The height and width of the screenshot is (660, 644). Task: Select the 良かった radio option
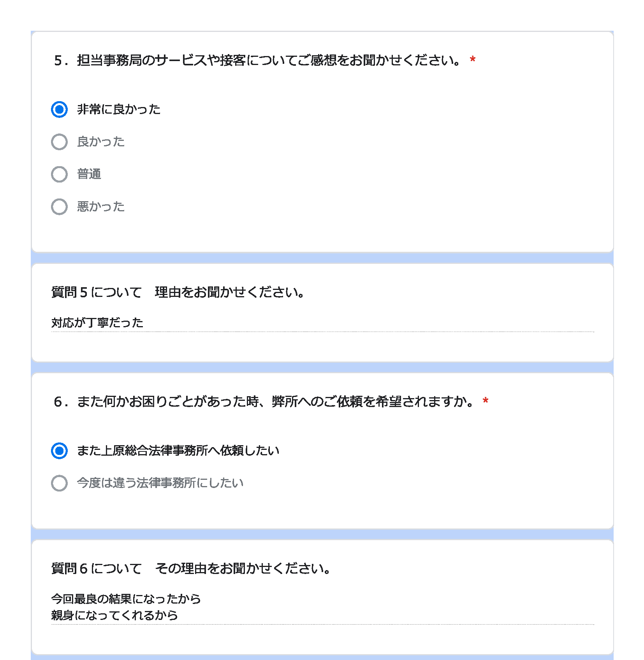pos(59,142)
